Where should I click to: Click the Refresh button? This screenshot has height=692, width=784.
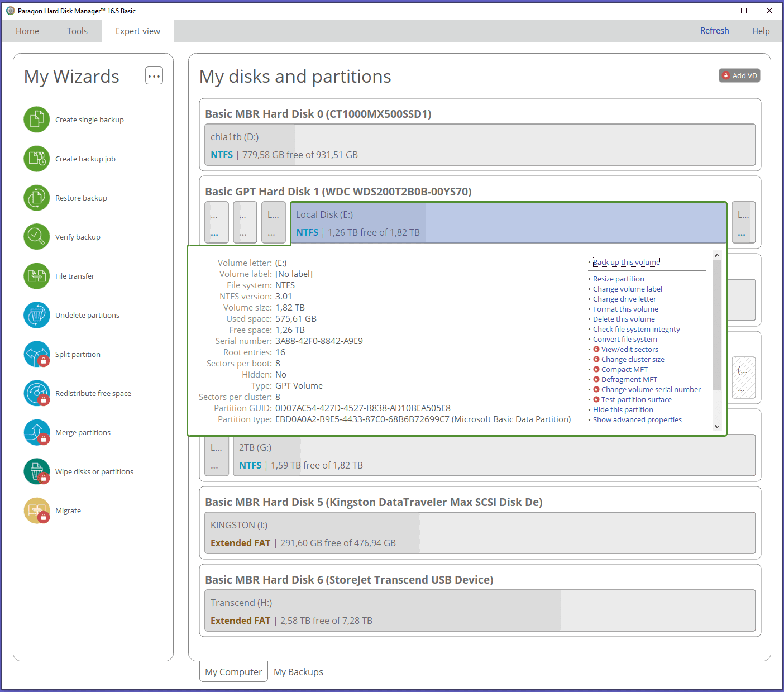[x=715, y=31]
